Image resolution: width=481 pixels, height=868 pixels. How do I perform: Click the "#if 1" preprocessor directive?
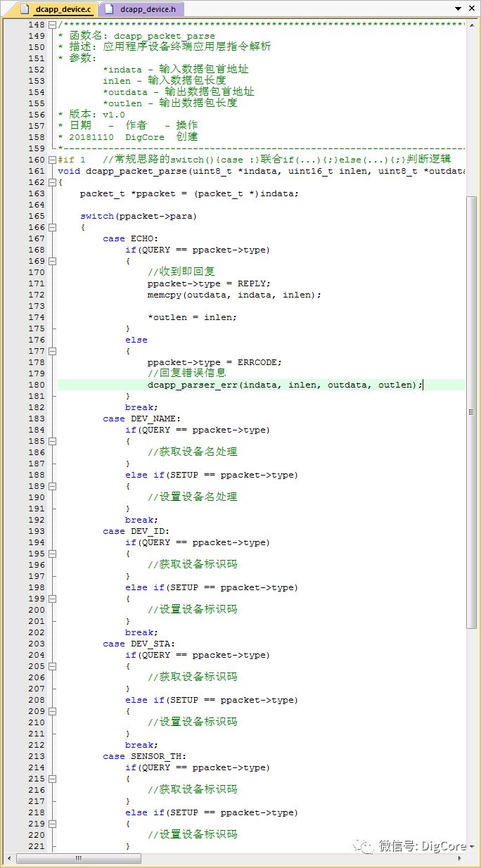point(72,160)
